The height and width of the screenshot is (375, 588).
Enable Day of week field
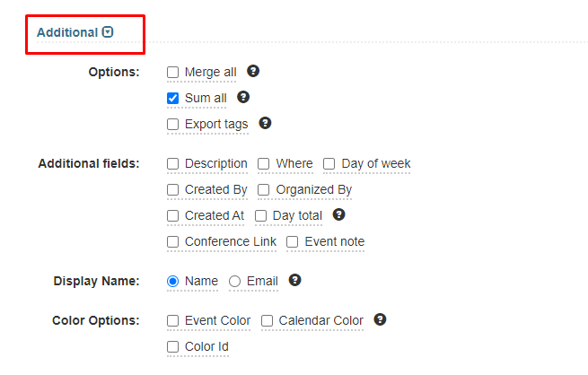pos(329,163)
